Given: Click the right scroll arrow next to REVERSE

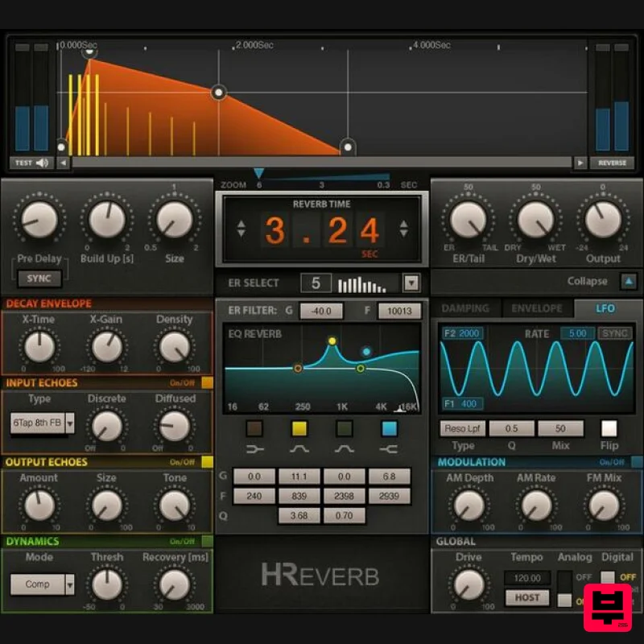Looking at the screenshot, I should pyautogui.click(x=580, y=163).
